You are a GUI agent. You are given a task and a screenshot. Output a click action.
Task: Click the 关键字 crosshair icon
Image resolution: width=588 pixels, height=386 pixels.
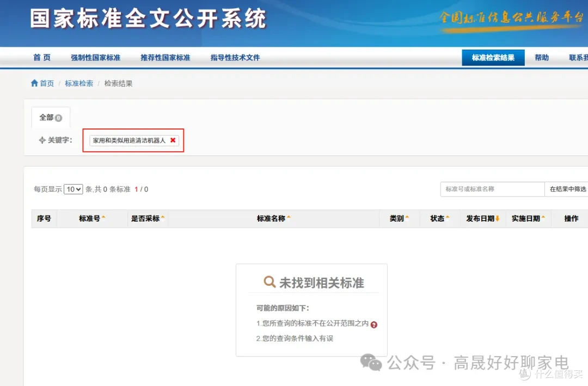coord(42,140)
